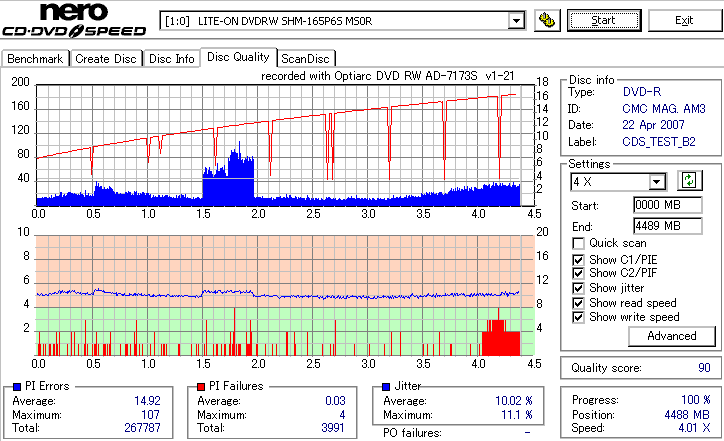Click the green refresh speed icon
Image resolution: width=724 pixels, height=441 pixels.
click(689, 180)
